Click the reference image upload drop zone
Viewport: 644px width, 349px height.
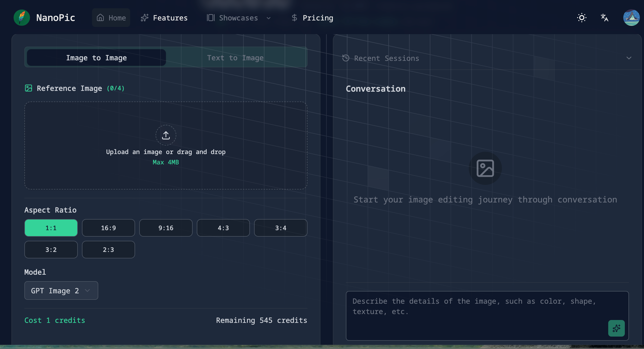click(166, 146)
